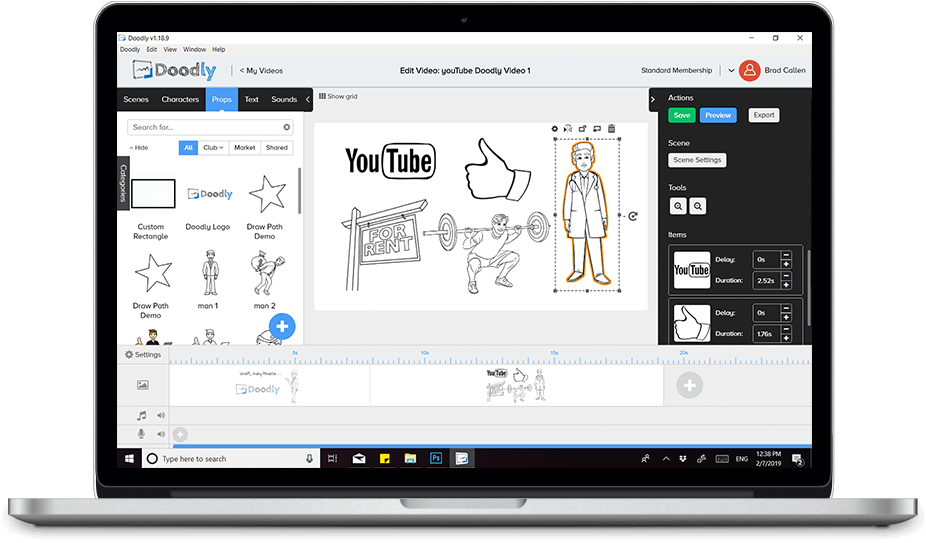Open membership dropdown arrow

731,70
